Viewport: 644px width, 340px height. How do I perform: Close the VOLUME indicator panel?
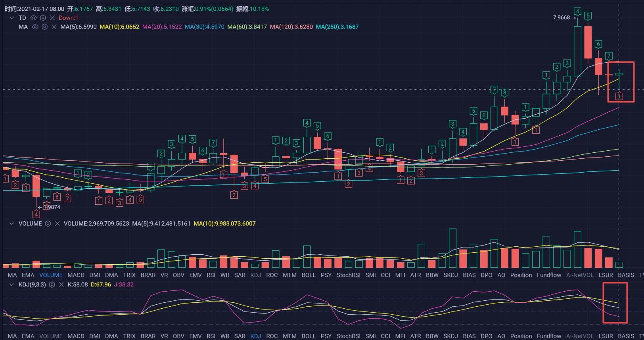pyautogui.click(x=57, y=224)
